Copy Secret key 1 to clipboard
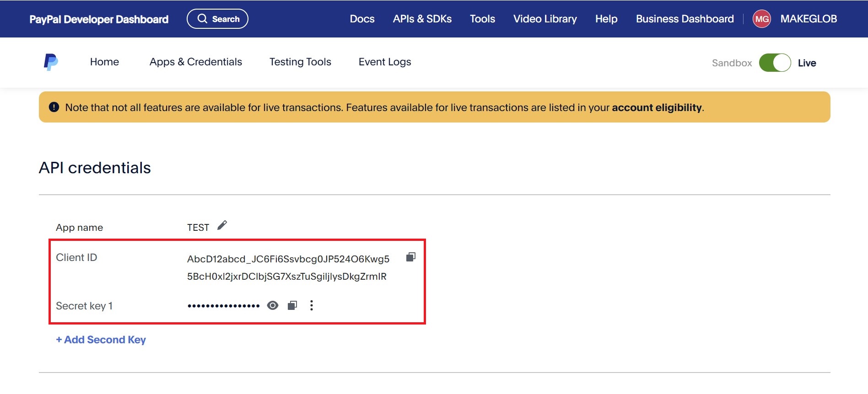868x394 pixels. [292, 305]
